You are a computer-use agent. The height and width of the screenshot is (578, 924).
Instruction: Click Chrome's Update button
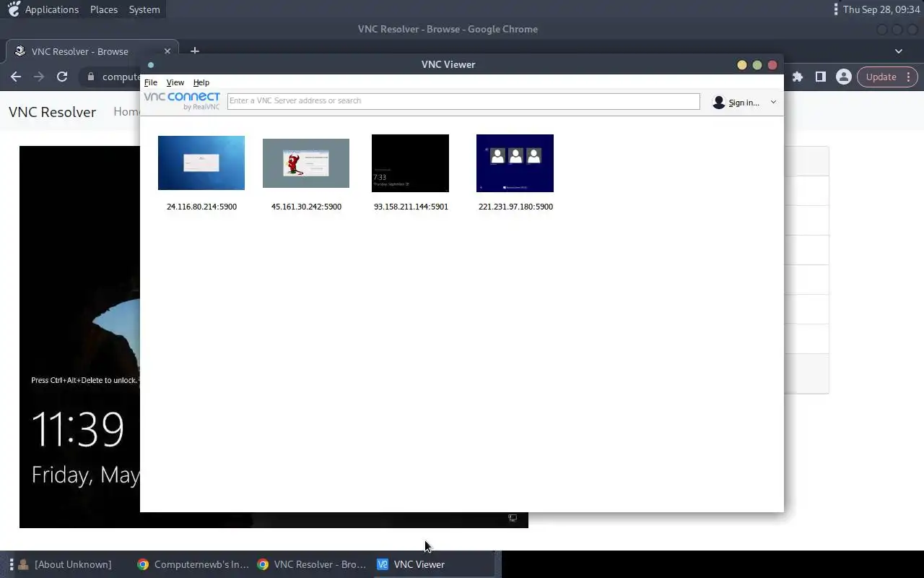tap(881, 77)
